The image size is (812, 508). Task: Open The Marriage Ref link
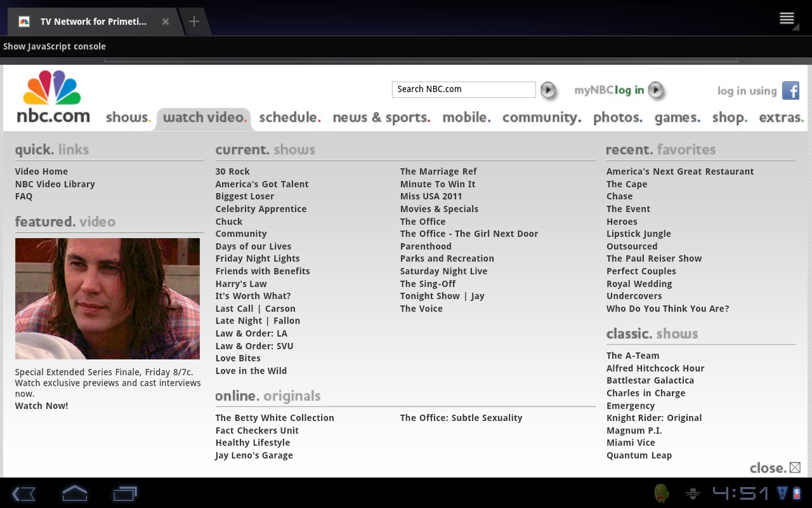tap(438, 171)
